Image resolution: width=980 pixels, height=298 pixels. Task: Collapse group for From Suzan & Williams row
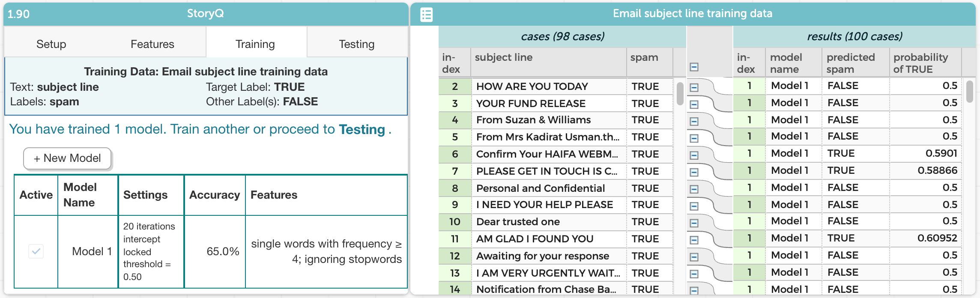(694, 122)
